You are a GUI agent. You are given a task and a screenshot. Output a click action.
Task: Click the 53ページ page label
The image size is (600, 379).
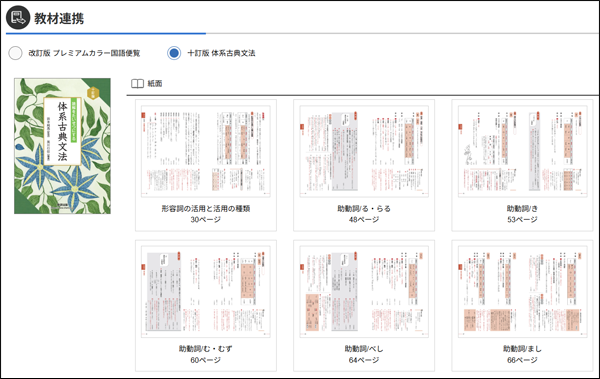(522, 220)
